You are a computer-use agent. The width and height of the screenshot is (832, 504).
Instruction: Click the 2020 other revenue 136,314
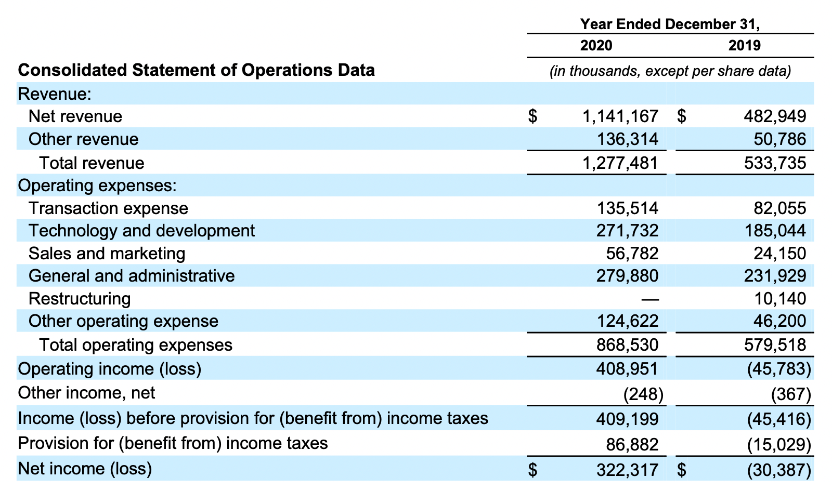click(627, 139)
